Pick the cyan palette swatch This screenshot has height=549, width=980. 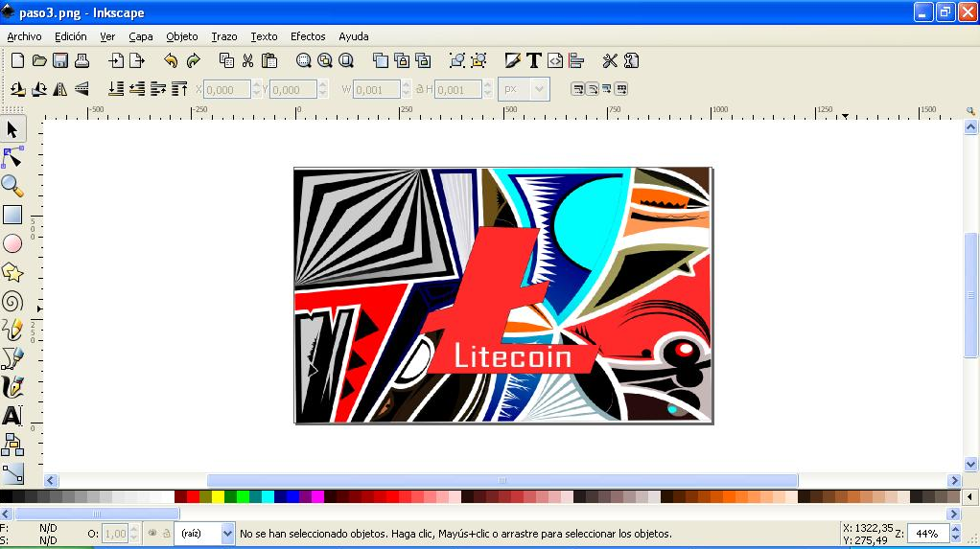(268, 497)
